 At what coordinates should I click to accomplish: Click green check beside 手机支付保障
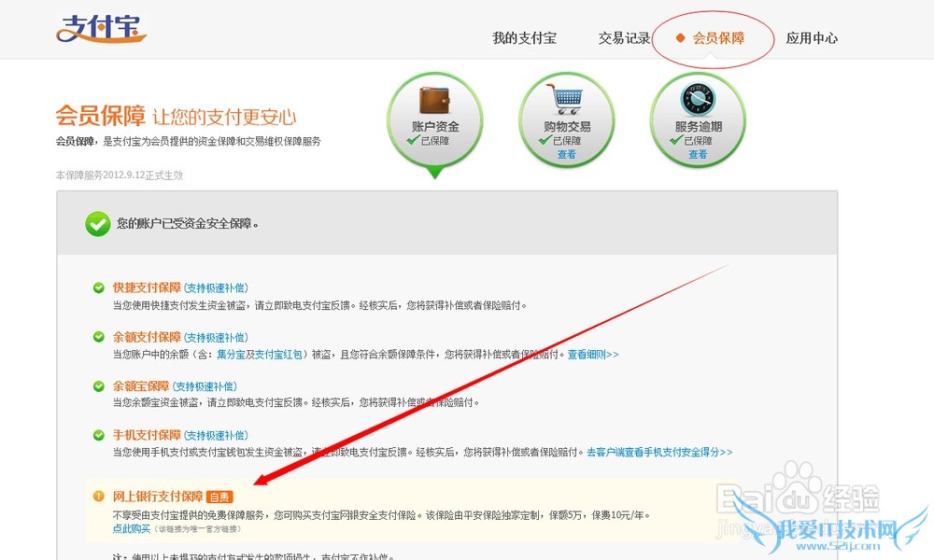tap(99, 435)
